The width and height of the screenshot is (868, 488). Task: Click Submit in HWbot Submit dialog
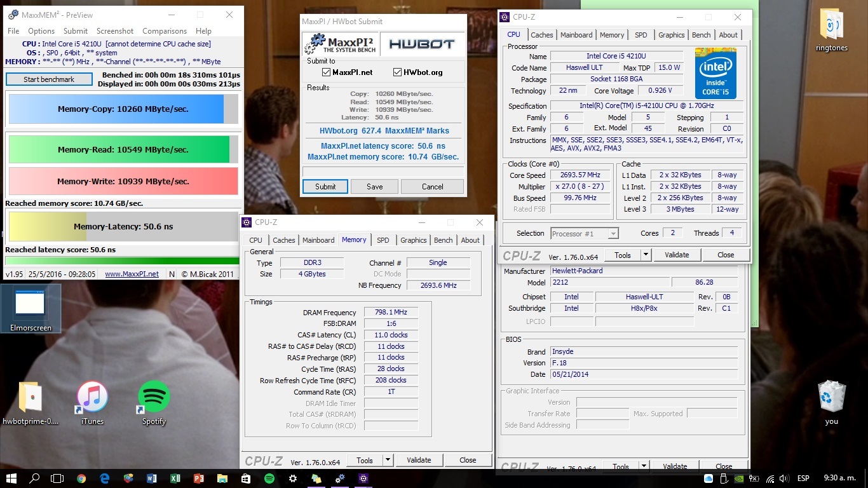point(325,187)
